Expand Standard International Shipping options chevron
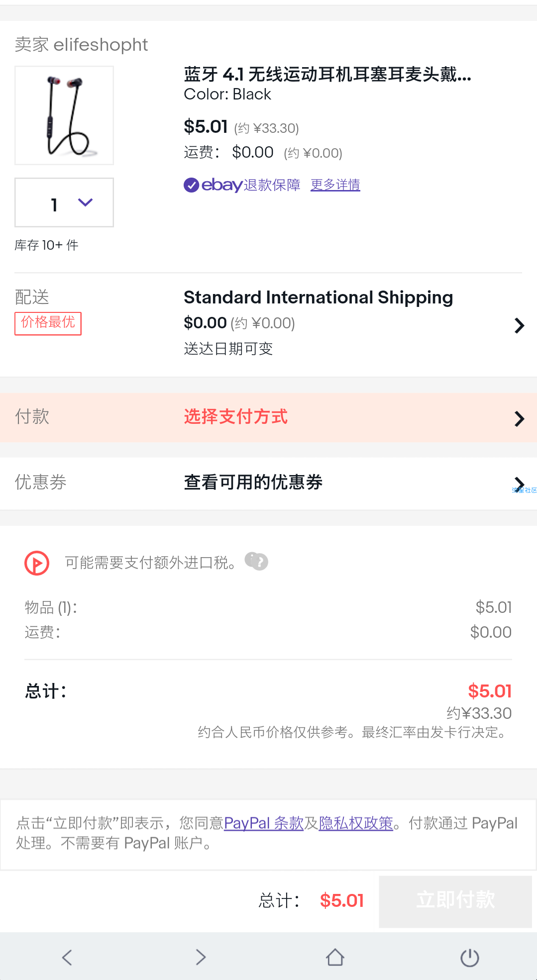The width and height of the screenshot is (537, 980). (x=519, y=325)
